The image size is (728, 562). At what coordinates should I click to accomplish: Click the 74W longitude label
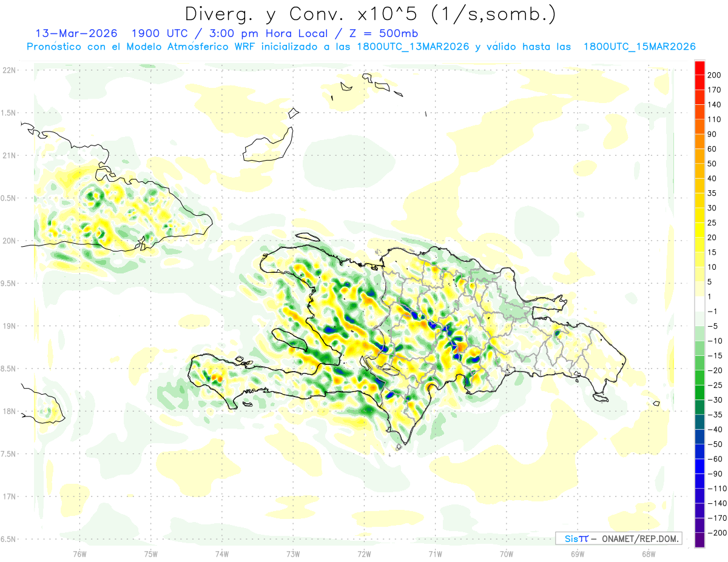tap(222, 554)
